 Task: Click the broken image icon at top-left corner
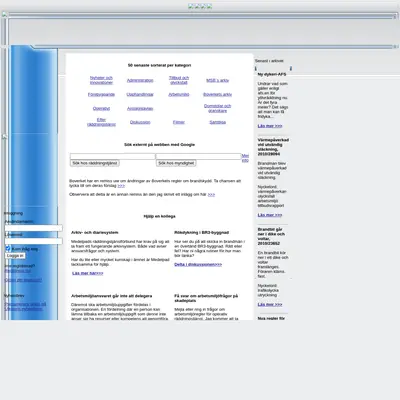[x=4, y=14]
